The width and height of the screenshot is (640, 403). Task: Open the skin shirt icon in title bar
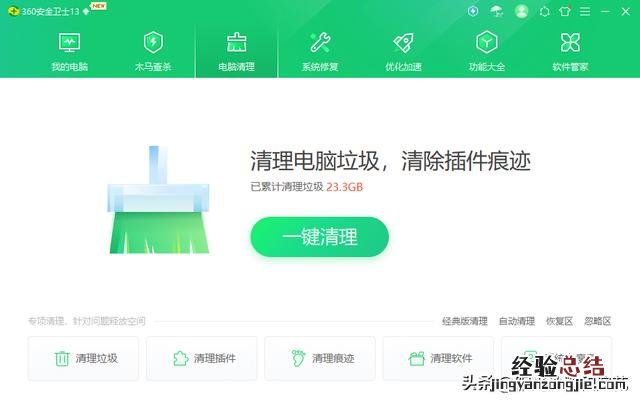(x=565, y=11)
